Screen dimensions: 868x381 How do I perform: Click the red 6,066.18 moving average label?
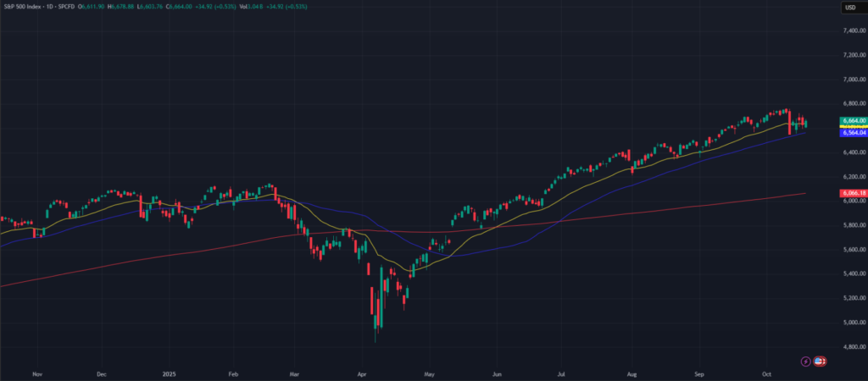tap(852, 193)
